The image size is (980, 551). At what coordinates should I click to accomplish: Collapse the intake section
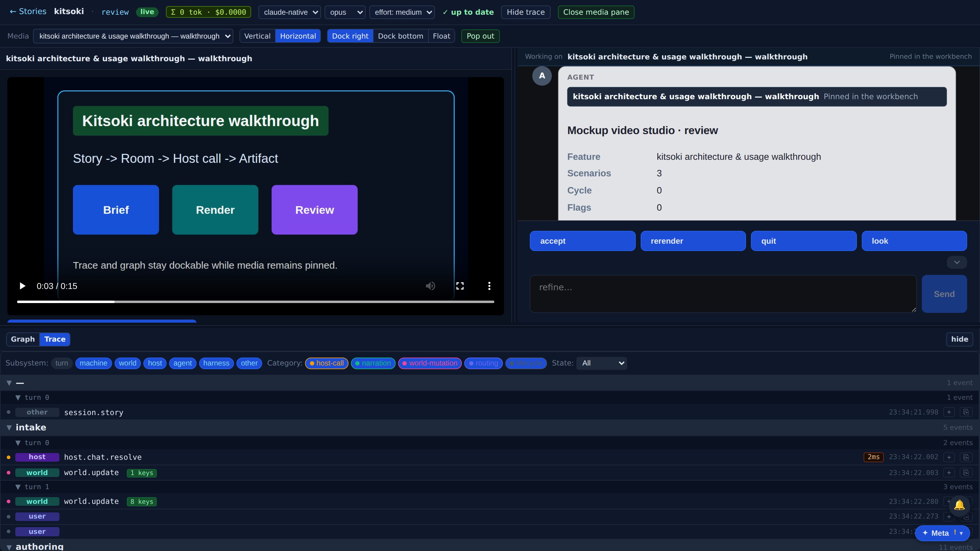pyautogui.click(x=9, y=428)
